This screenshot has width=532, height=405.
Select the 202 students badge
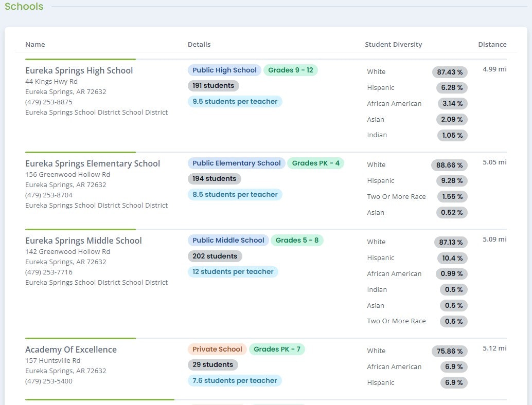pyautogui.click(x=215, y=256)
